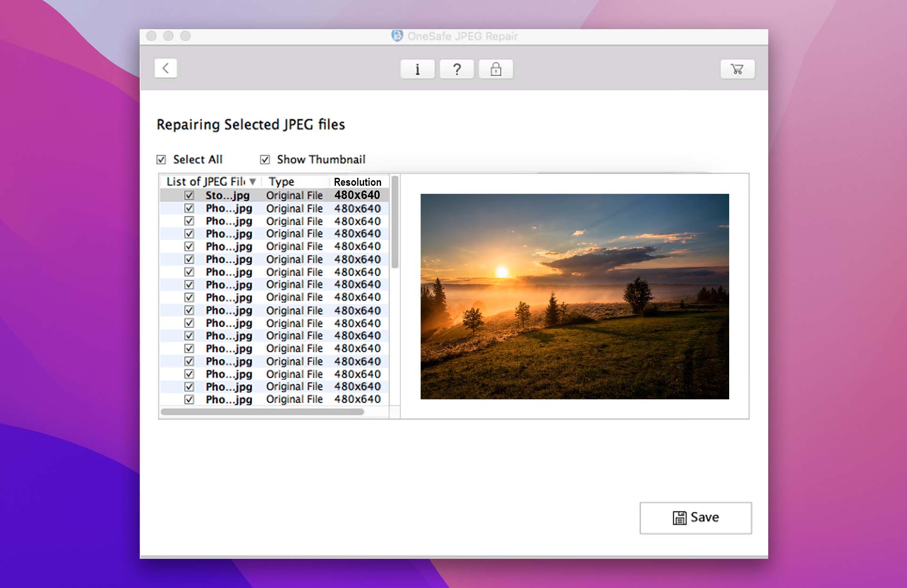Viewport: 907px width, 588px height.
Task: Click the List of JPEG File sort arrow
Action: click(253, 182)
